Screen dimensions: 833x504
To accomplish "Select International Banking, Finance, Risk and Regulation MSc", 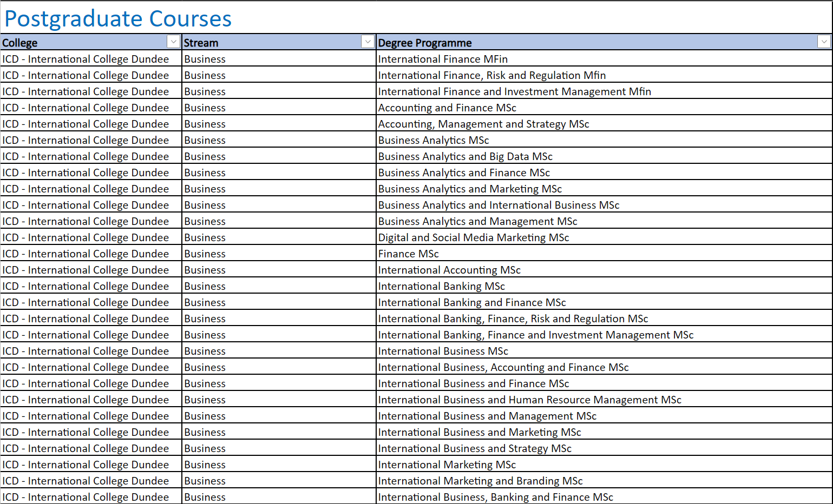I will coord(604,319).
